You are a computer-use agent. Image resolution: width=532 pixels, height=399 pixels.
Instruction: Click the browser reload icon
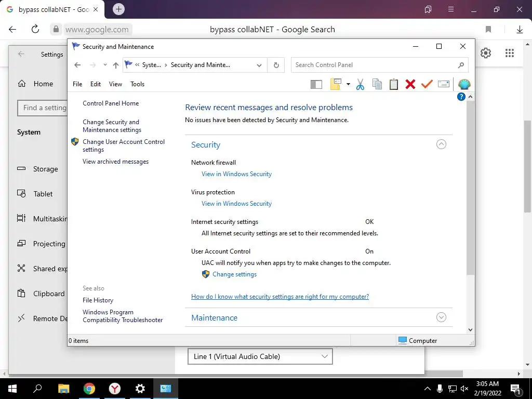(35, 29)
